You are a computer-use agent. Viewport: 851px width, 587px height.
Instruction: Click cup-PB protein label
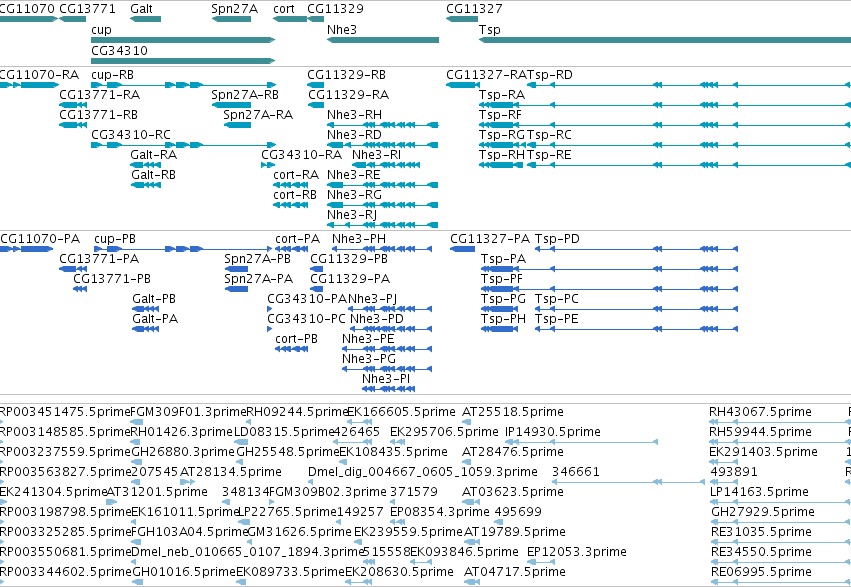click(115, 239)
